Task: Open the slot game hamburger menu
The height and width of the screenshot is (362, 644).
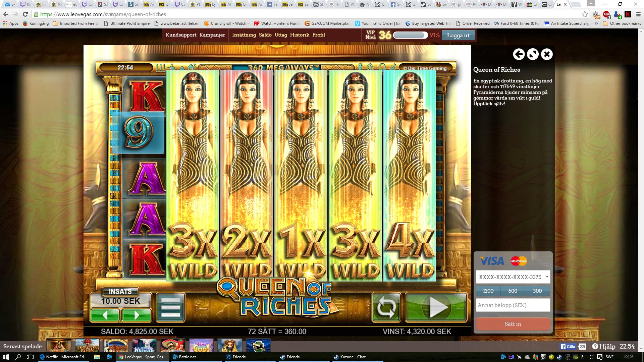Action: (170, 307)
